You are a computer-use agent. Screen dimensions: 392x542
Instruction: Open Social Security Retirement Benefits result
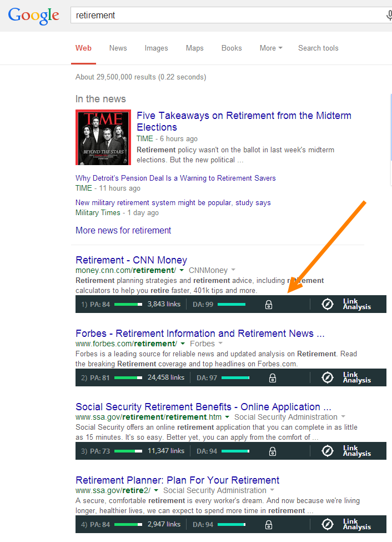203,406
